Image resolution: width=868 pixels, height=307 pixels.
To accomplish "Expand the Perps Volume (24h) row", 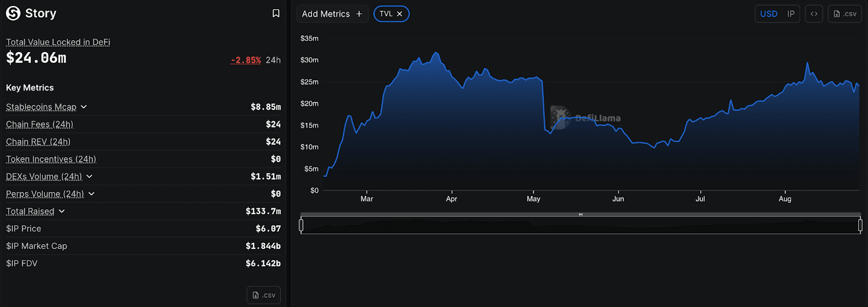I will (91, 194).
